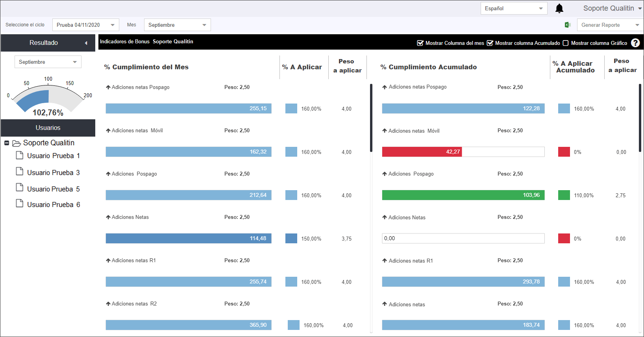Viewport: 644px width, 337px height.
Task: Select Usuario Prueba 3 in tree
Action: pyautogui.click(x=53, y=172)
